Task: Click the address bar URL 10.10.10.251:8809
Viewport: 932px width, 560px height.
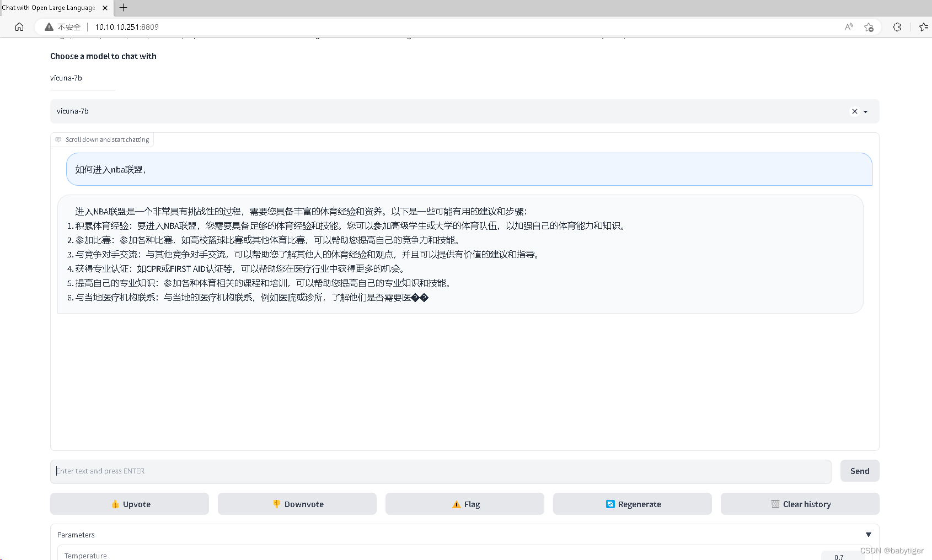Action: point(127,27)
